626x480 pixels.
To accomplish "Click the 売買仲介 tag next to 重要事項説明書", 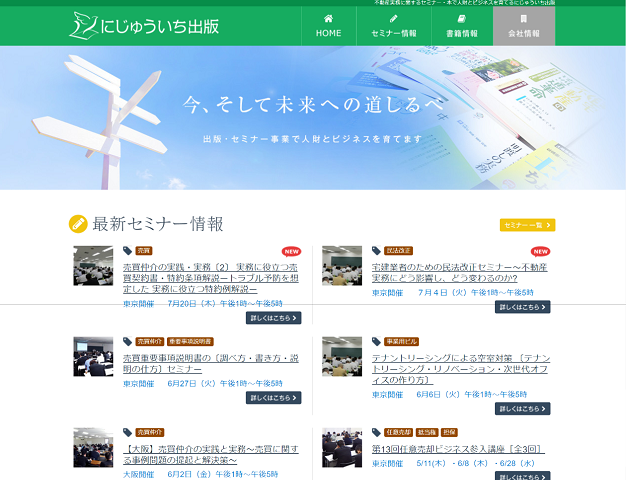I will point(150,341).
